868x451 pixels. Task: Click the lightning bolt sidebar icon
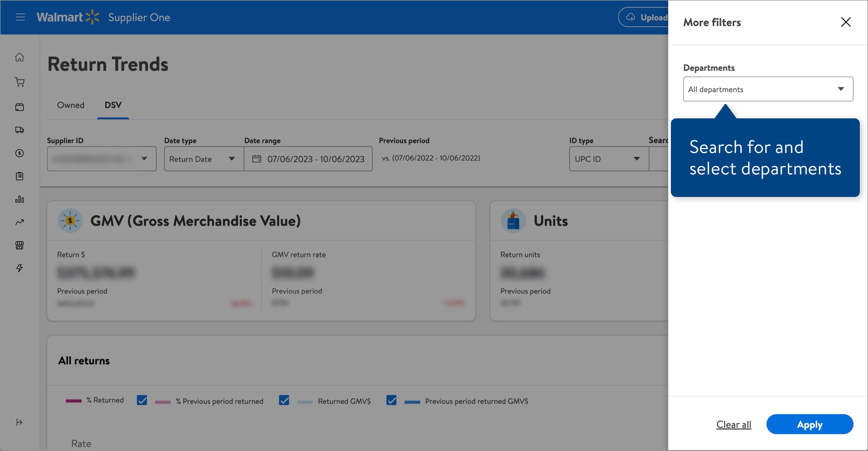(19, 268)
